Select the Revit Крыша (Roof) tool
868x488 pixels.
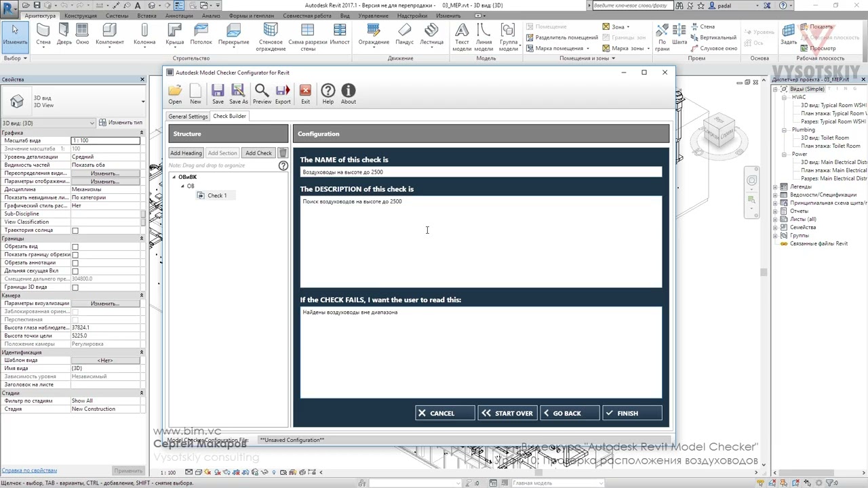pyautogui.click(x=175, y=35)
